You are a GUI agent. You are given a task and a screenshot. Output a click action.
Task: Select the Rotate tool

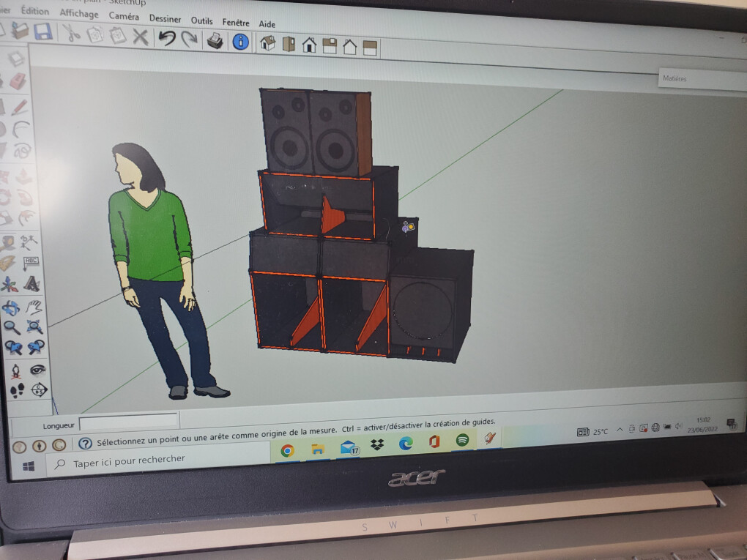[4, 197]
